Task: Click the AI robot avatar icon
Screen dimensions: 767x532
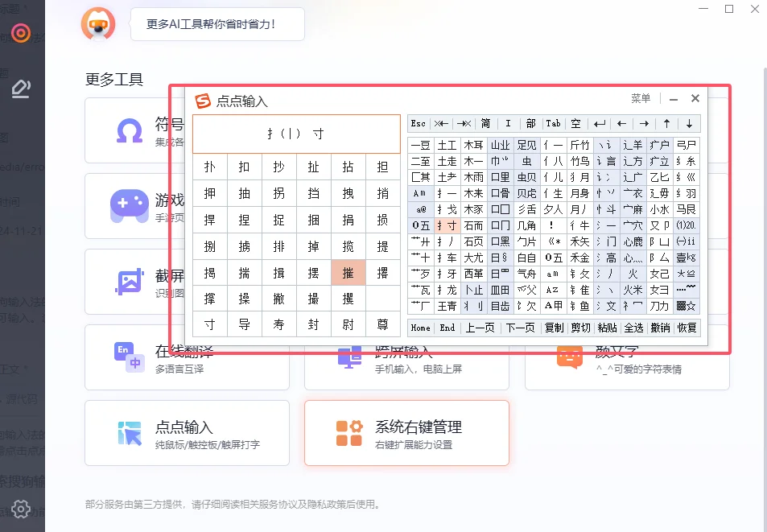Action: coord(98,24)
